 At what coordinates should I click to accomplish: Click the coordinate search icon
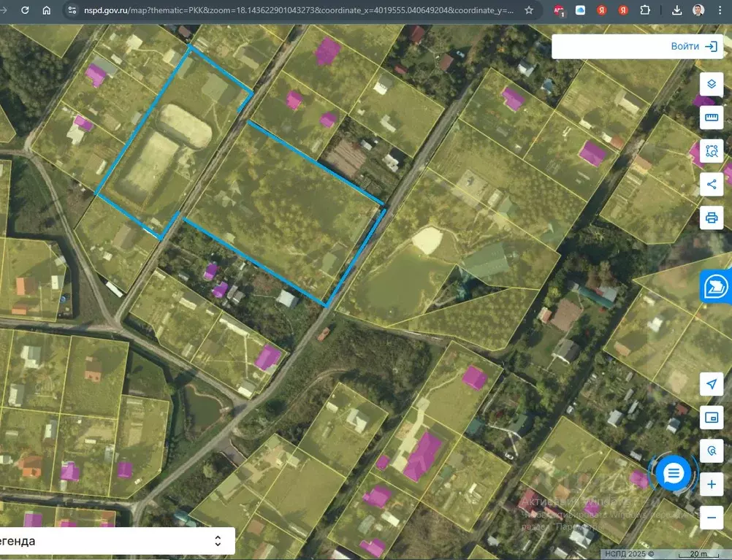click(711, 451)
